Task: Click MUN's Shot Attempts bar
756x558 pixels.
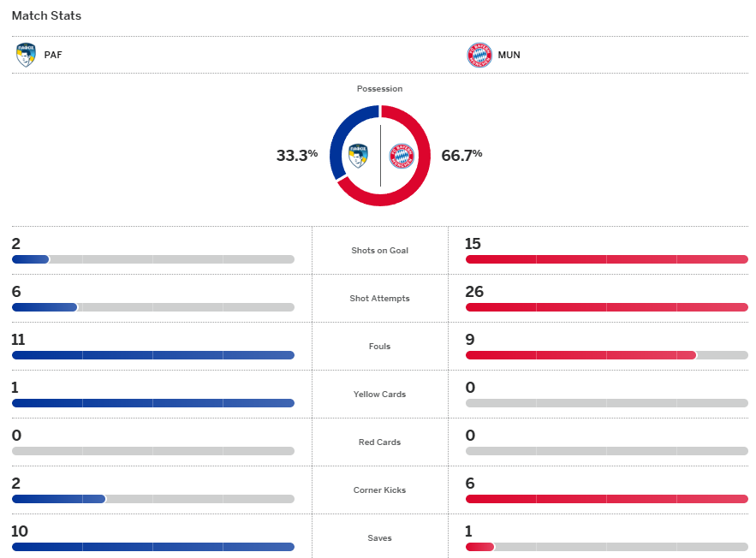Action: pyautogui.click(x=606, y=307)
